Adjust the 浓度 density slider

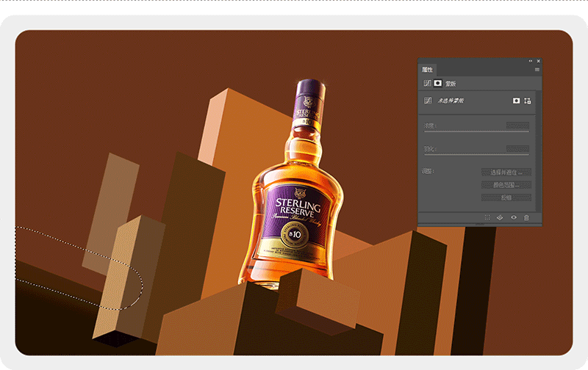point(476,131)
